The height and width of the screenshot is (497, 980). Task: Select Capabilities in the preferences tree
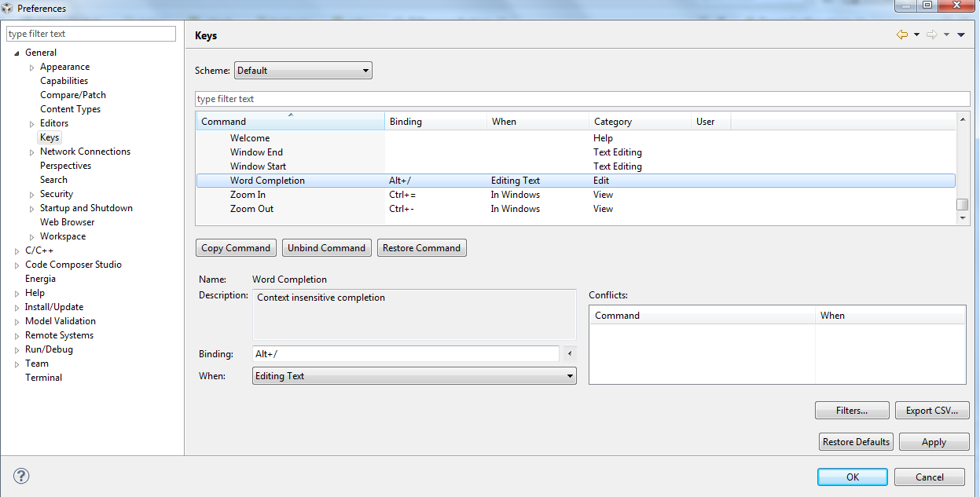(64, 81)
